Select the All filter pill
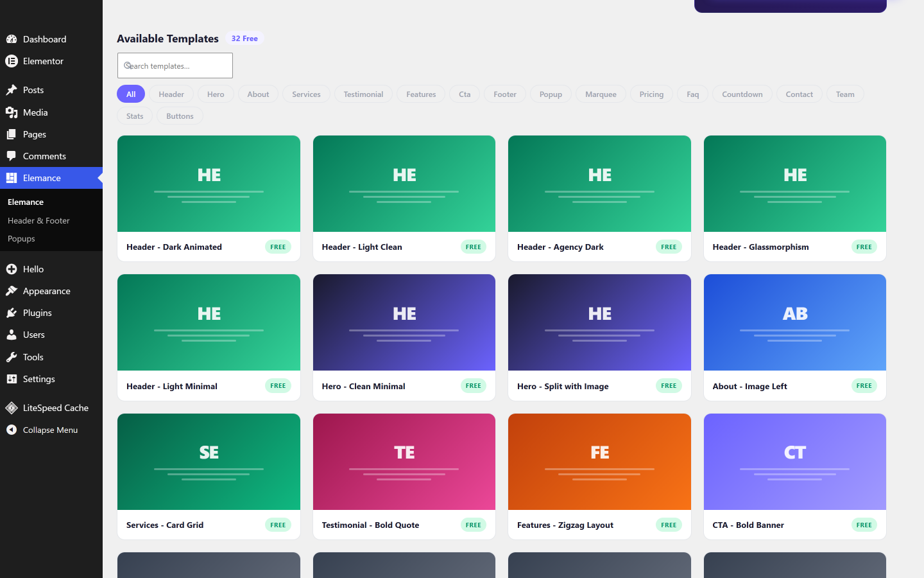Viewport: 924px width, 578px height. tap(131, 94)
